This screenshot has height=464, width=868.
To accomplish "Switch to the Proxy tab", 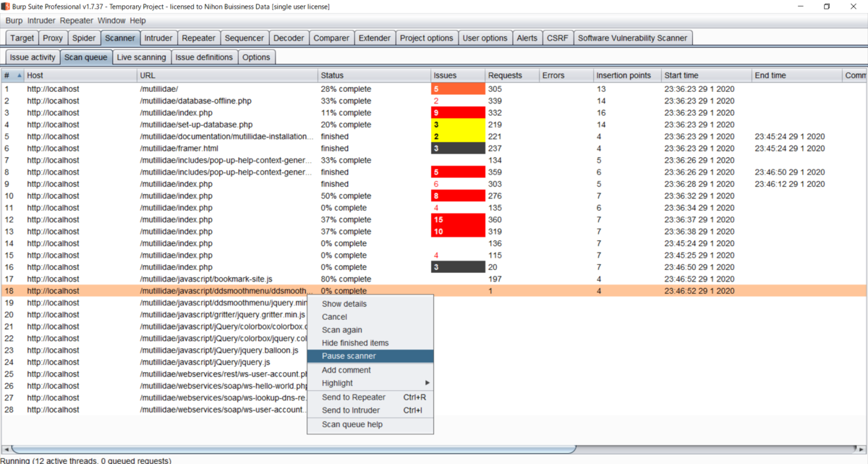I will [x=53, y=38].
